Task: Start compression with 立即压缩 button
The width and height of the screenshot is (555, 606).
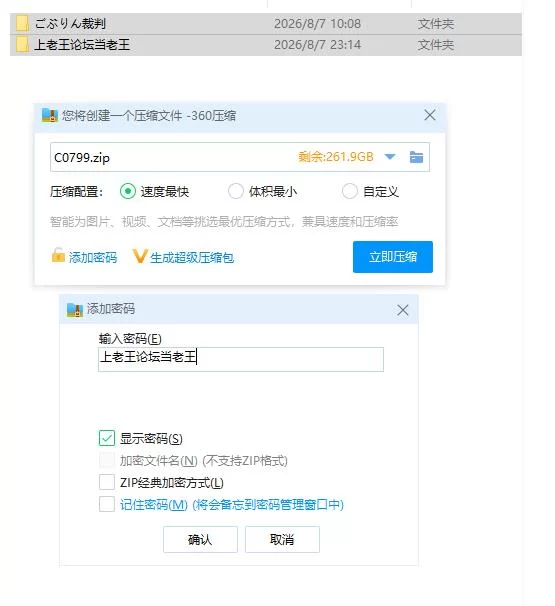Action: point(393,257)
